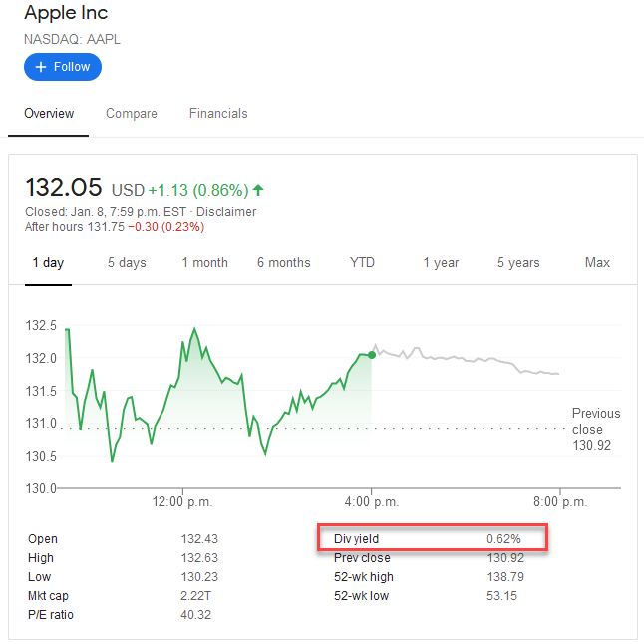The image size is (644, 644).
Task: Select the YTD chart range
Action: [x=362, y=263]
